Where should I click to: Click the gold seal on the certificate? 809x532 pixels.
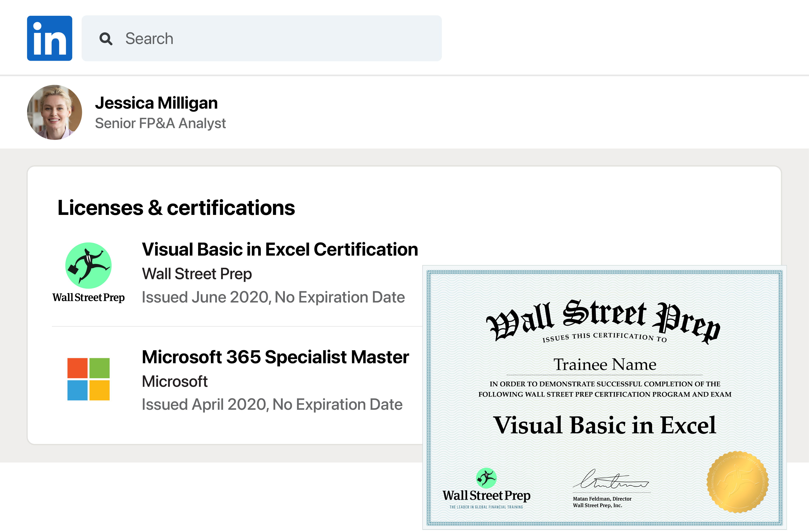(738, 482)
